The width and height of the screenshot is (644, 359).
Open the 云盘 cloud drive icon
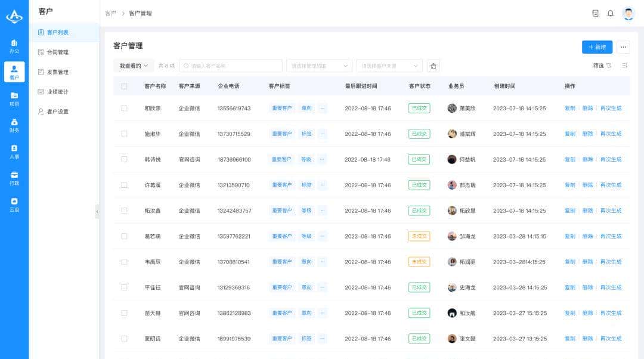coord(14,204)
